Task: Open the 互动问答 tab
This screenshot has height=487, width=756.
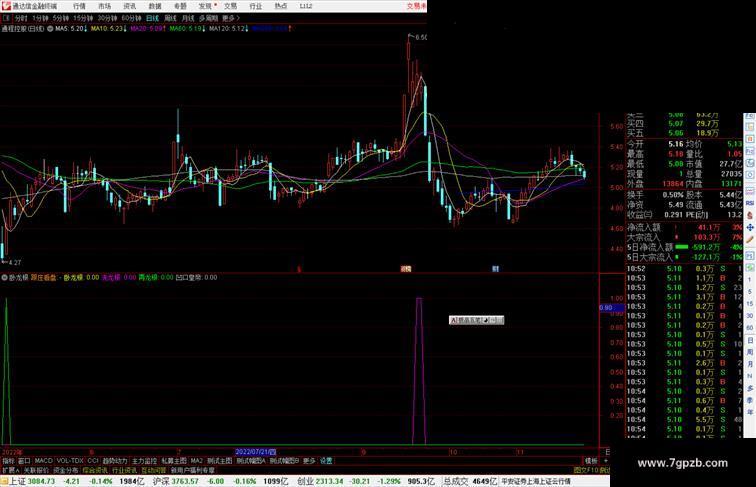Action: click(153, 470)
